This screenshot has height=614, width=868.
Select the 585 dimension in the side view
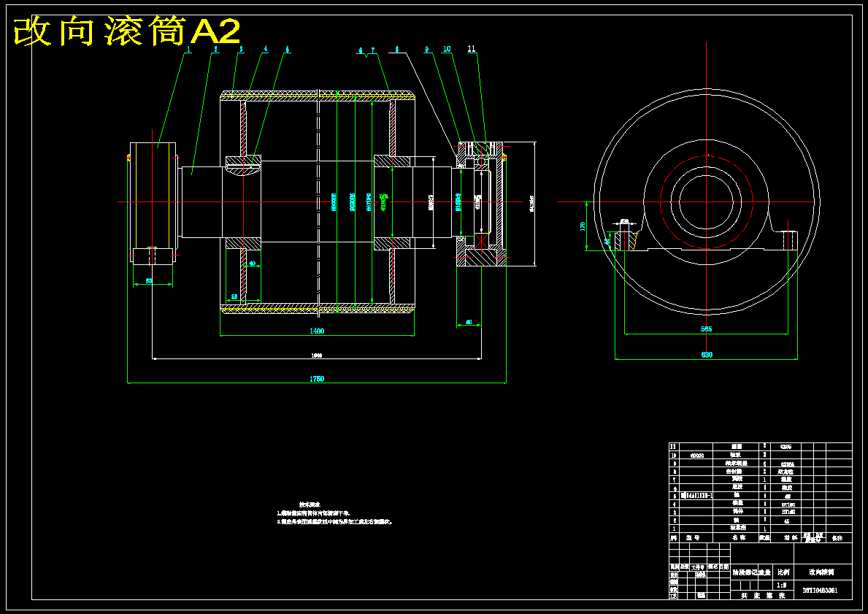pos(707,329)
